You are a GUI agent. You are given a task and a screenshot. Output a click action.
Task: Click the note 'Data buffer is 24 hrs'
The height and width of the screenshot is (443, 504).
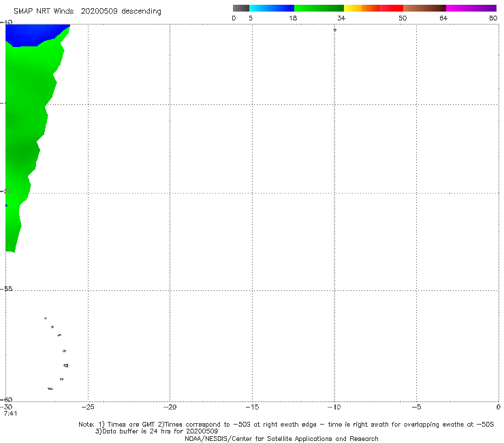tap(138, 431)
